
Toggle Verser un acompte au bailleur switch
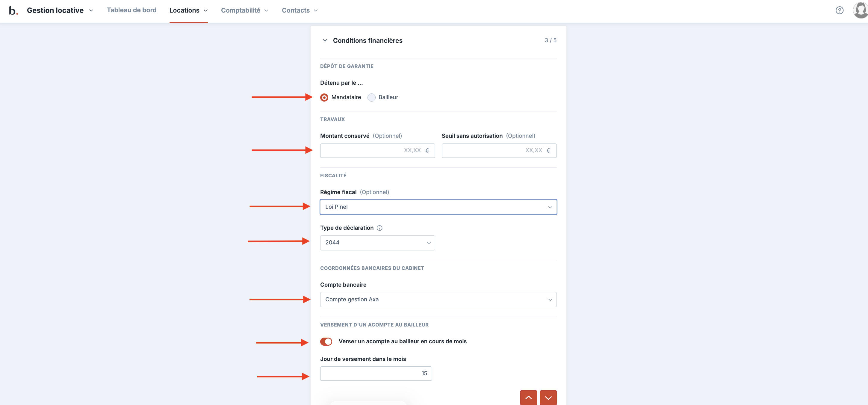[326, 342]
